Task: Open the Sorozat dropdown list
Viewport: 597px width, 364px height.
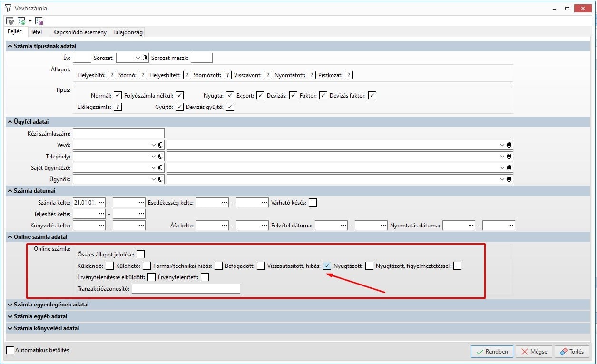Action: [x=137, y=58]
